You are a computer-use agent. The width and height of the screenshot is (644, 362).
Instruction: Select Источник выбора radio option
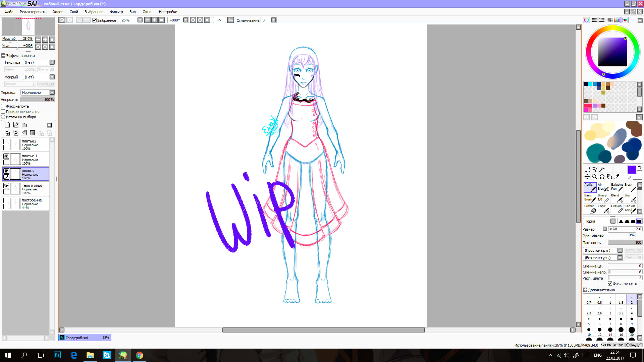(3, 117)
